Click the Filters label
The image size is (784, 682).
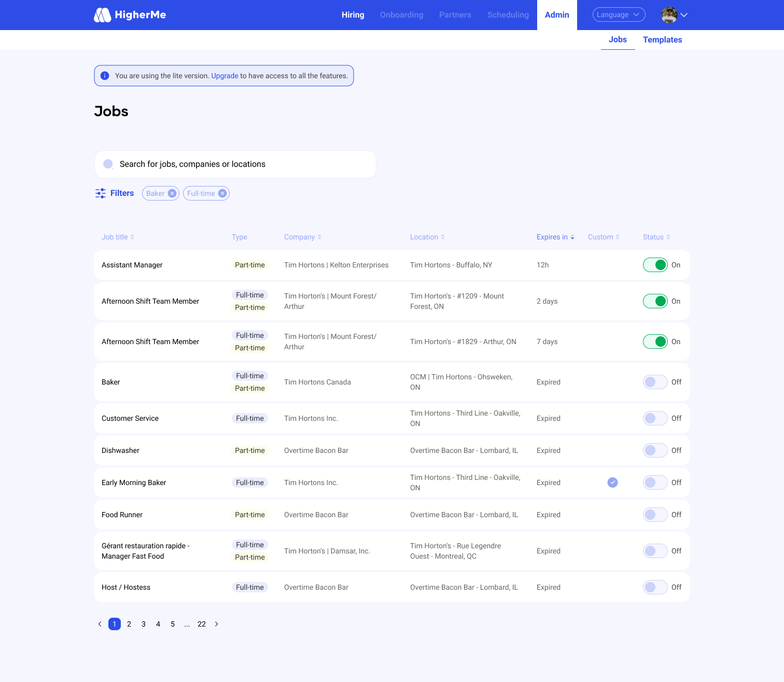click(x=122, y=193)
